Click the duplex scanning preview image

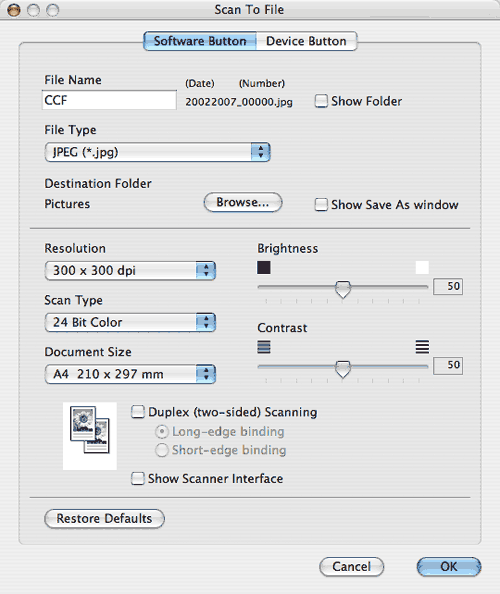90,436
